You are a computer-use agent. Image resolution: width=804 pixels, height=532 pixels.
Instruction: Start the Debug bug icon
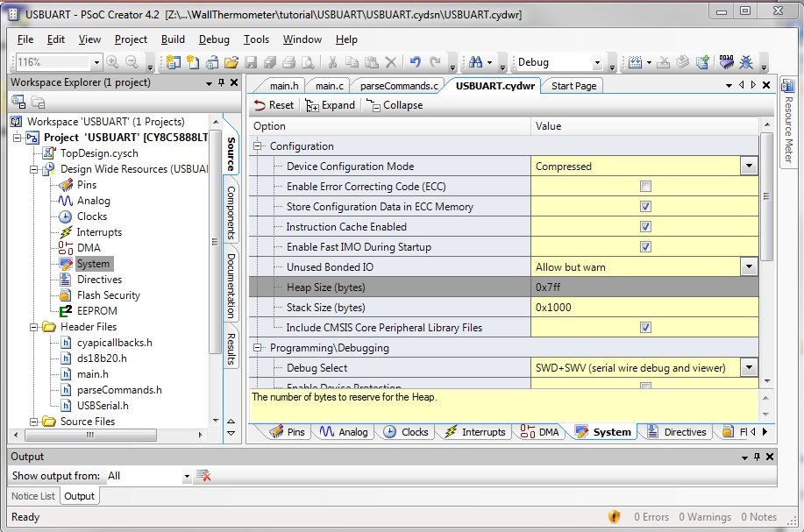pos(746,62)
